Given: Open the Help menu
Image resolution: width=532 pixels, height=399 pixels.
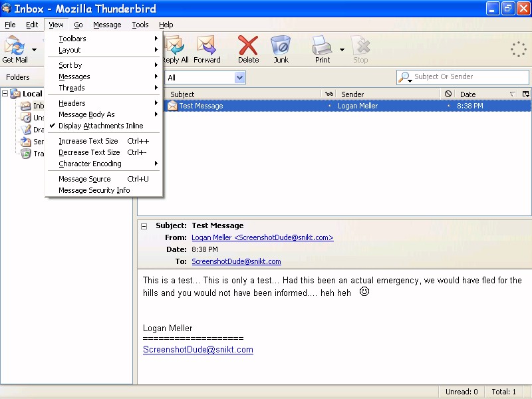Looking at the screenshot, I should pyautogui.click(x=166, y=25).
